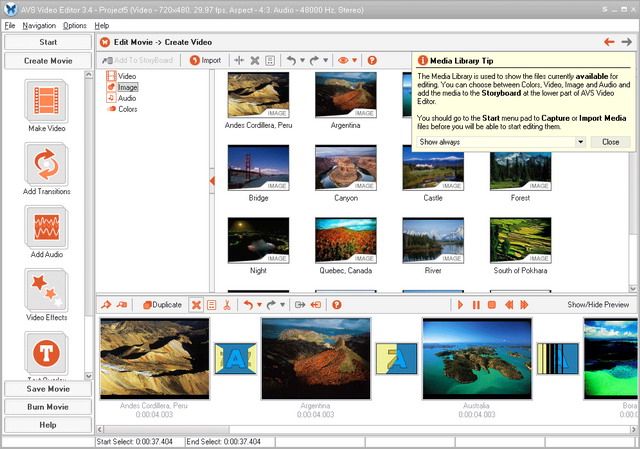
Task: Click the gray arrow-out icon in storyboard toolbar
Action: point(300,305)
